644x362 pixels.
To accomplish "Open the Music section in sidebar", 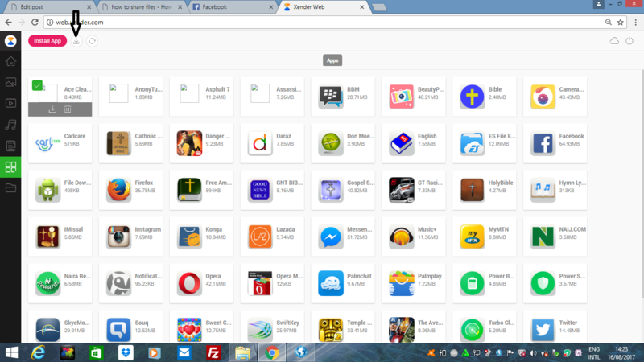I will [10, 125].
